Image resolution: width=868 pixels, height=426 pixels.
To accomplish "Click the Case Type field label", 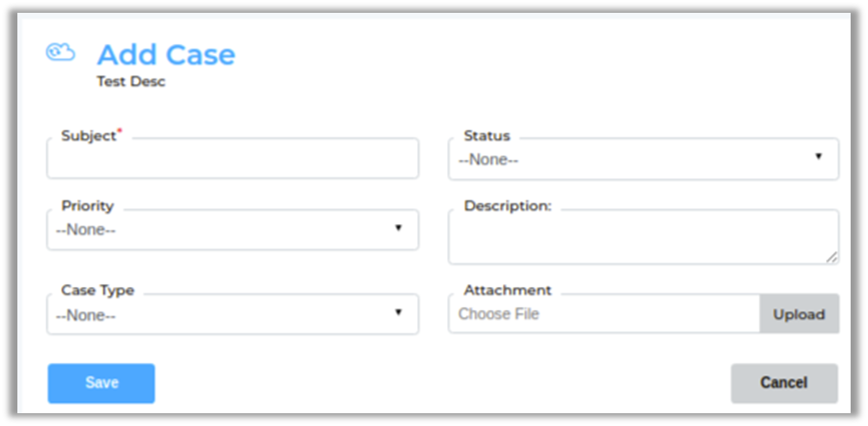I will [98, 290].
